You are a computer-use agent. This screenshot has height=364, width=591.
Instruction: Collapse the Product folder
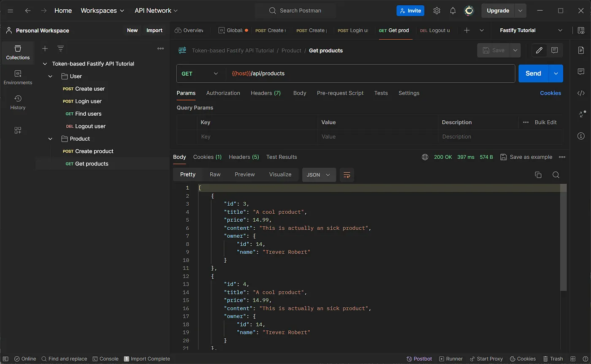(x=50, y=139)
